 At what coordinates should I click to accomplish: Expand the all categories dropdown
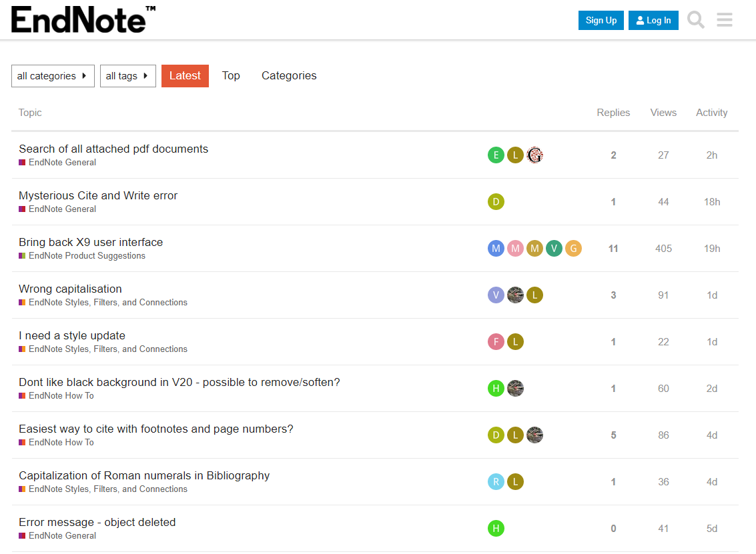pyautogui.click(x=53, y=76)
